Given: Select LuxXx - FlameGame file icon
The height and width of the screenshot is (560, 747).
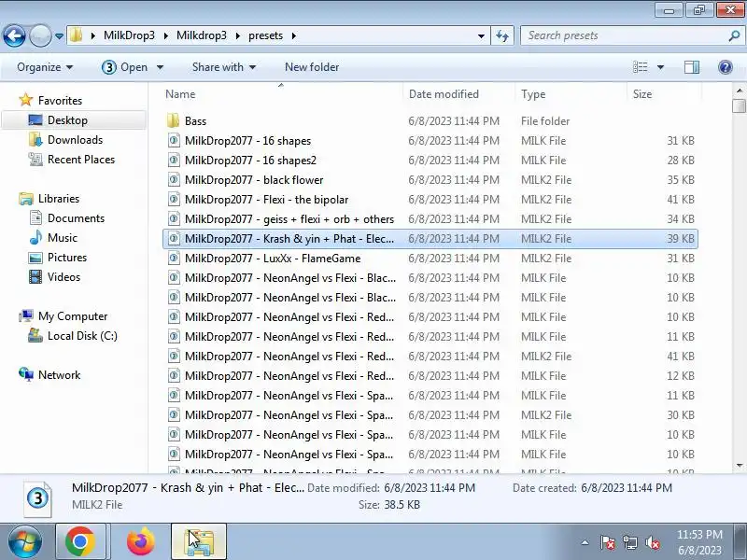Looking at the screenshot, I should [174, 259].
